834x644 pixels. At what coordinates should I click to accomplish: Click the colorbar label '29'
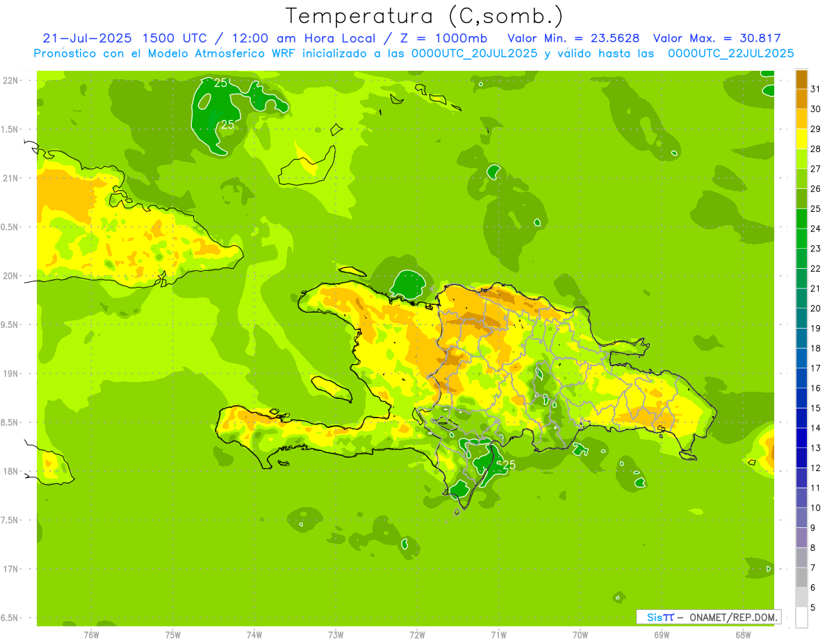point(816,129)
